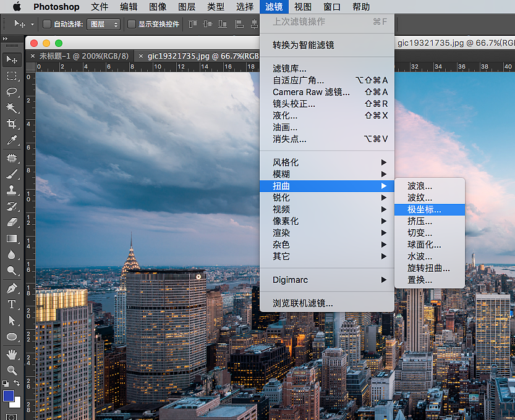
Task: Select the Dodge tool
Action: (12, 271)
